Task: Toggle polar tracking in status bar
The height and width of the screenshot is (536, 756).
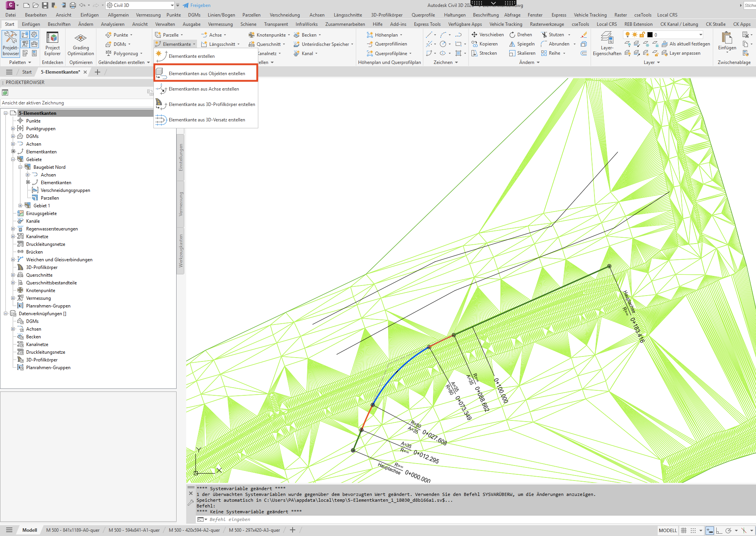Action: pos(728,530)
